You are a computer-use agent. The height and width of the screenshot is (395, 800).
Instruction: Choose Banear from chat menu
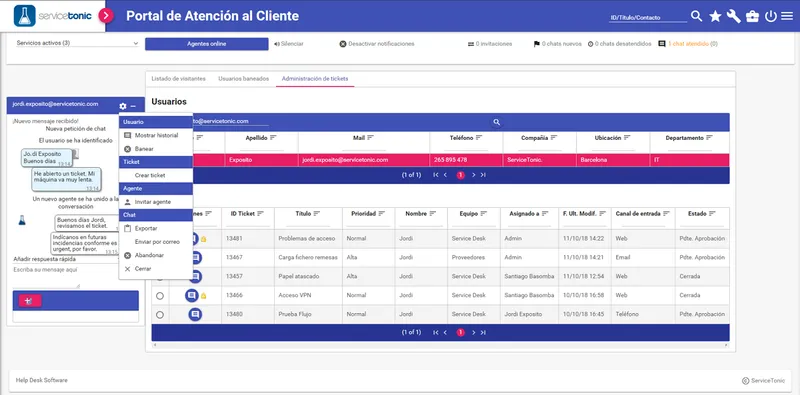click(x=156, y=149)
